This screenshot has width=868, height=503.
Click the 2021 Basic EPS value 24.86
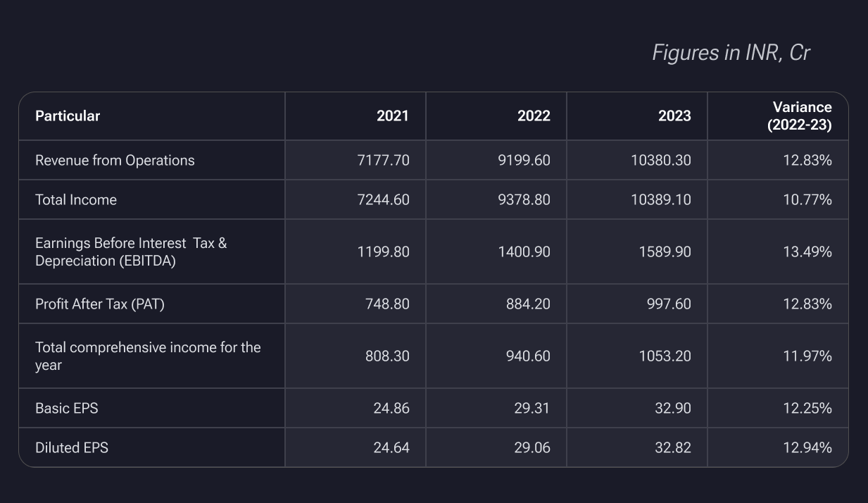click(x=391, y=409)
